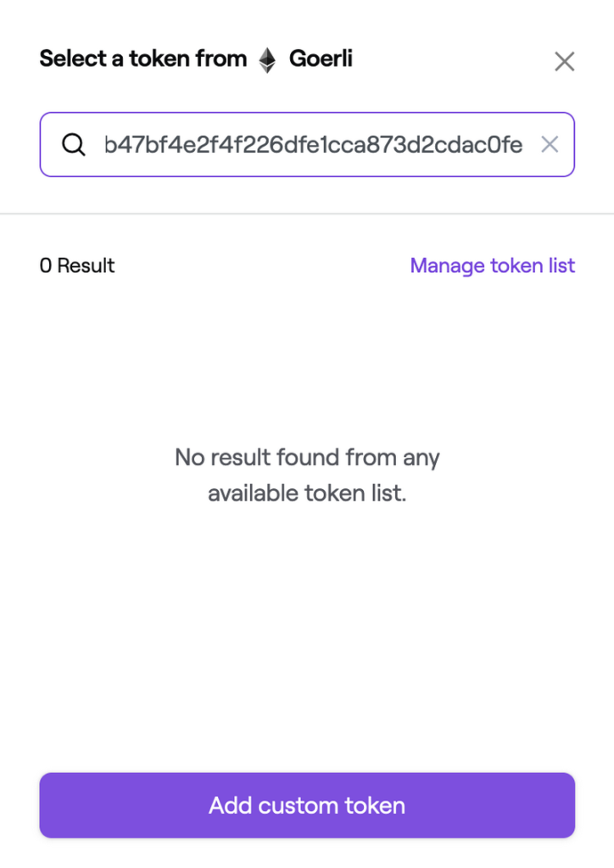Click the word "Manage" in the purple link
This screenshot has height=868, width=614.
click(x=448, y=265)
